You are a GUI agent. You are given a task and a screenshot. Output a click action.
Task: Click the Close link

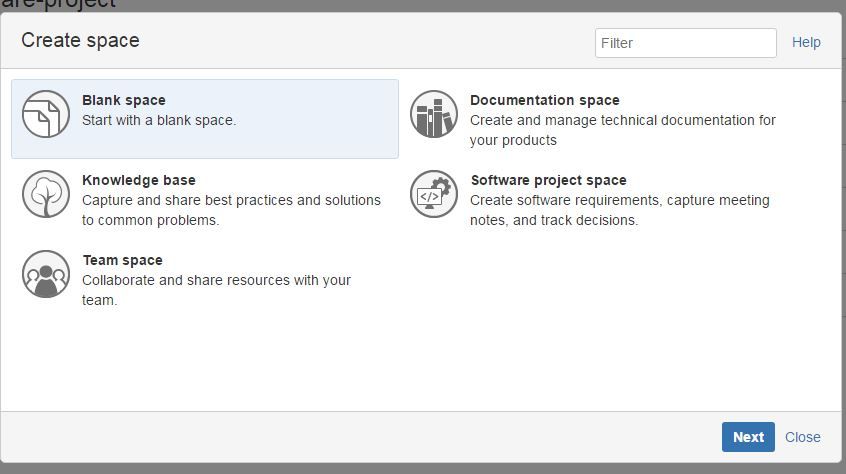click(x=802, y=437)
